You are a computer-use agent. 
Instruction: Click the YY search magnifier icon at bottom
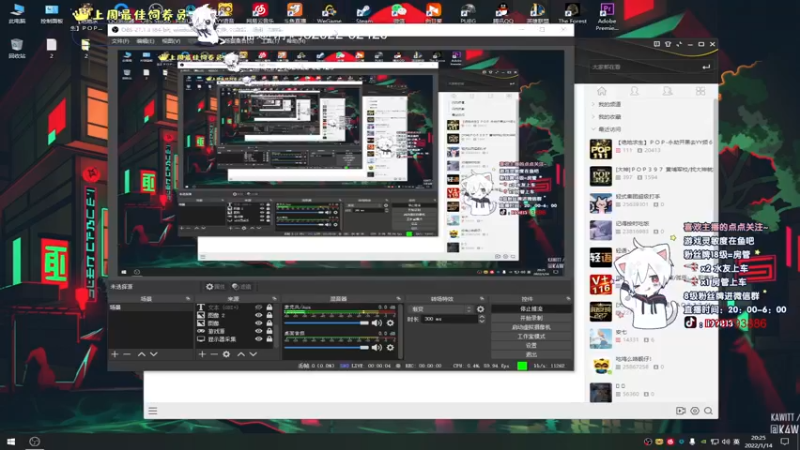(x=709, y=411)
